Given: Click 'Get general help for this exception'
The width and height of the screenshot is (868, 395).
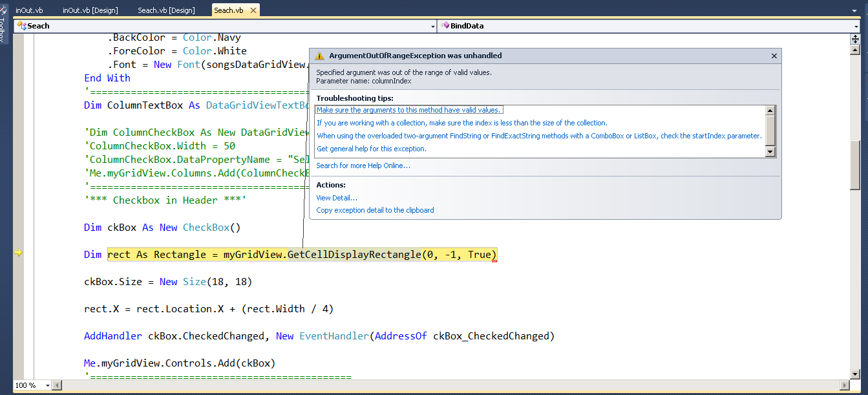Looking at the screenshot, I should (371, 149).
